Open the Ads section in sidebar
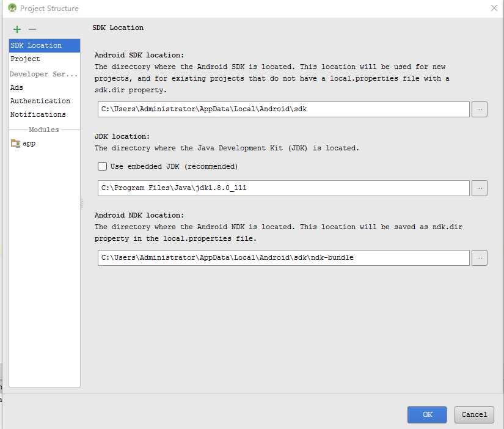This screenshot has width=504, height=429. click(x=45, y=87)
